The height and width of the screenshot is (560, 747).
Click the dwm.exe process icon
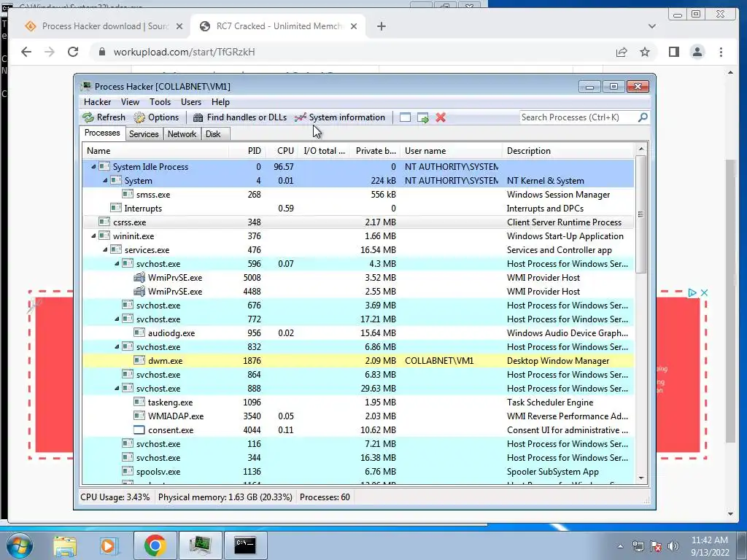coord(139,360)
